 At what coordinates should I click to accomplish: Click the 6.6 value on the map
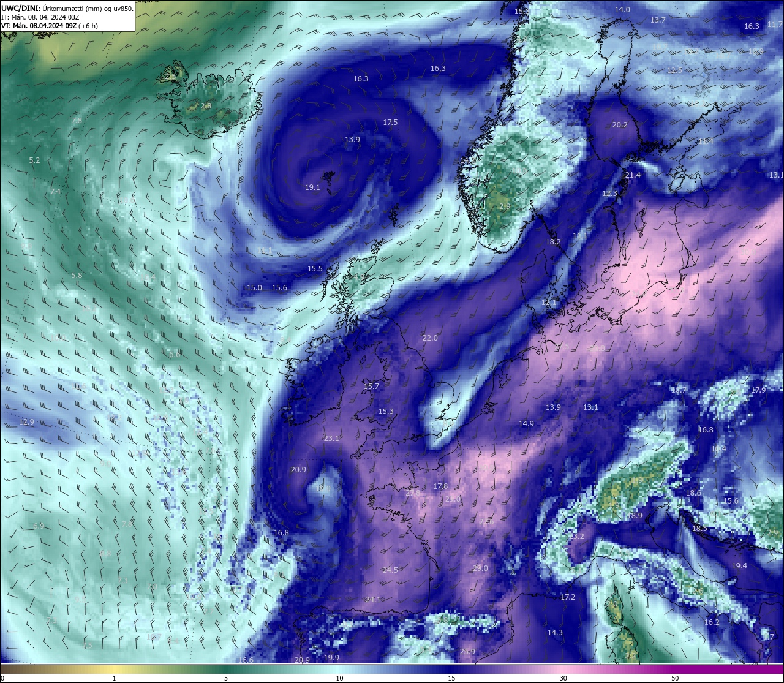point(175,355)
